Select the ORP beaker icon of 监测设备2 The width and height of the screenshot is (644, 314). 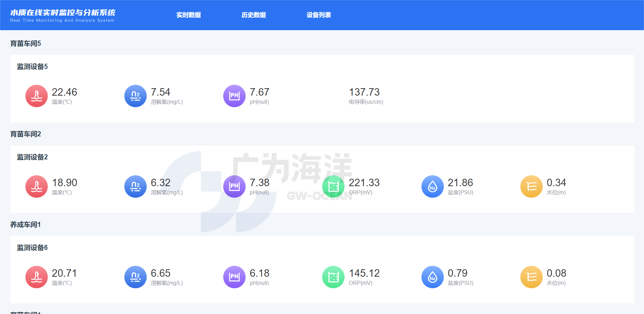click(333, 187)
